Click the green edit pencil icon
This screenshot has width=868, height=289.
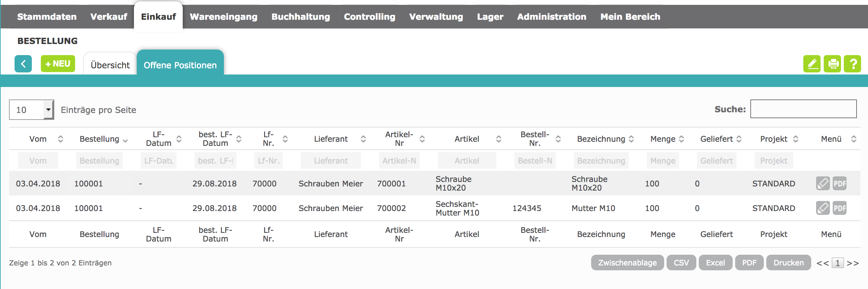click(x=812, y=64)
